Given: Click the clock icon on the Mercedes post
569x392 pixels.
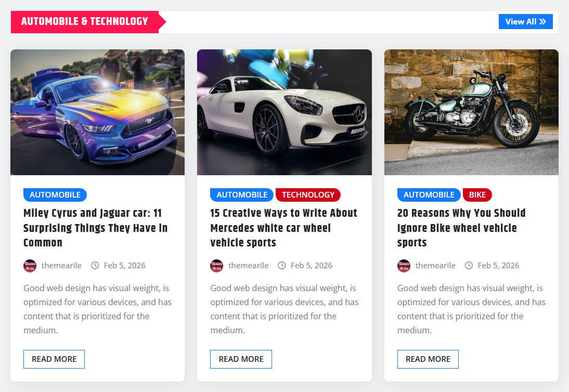Looking at the screenshot, I should [x=281, y=266].
